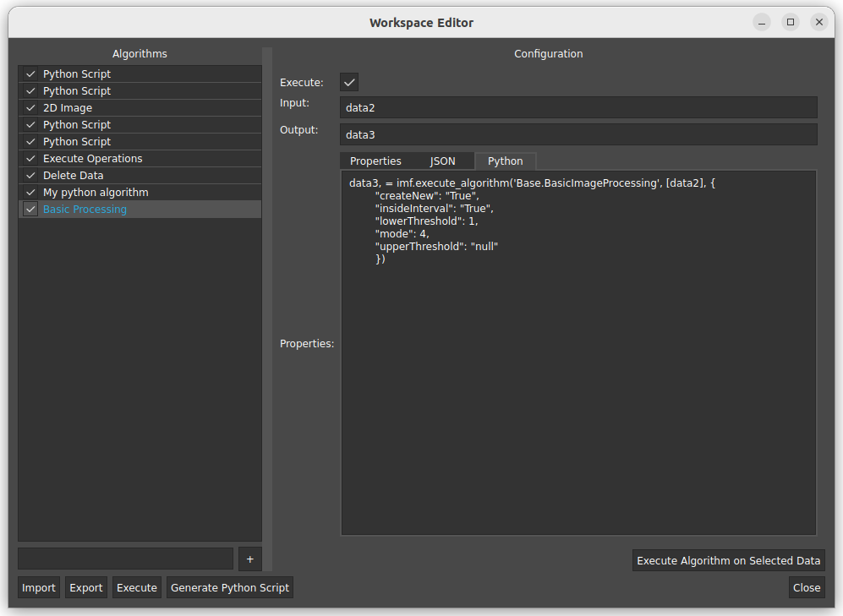Open the Properties tab
The height and width of the screenshot is (616, 843).
(x=377, y=161)
